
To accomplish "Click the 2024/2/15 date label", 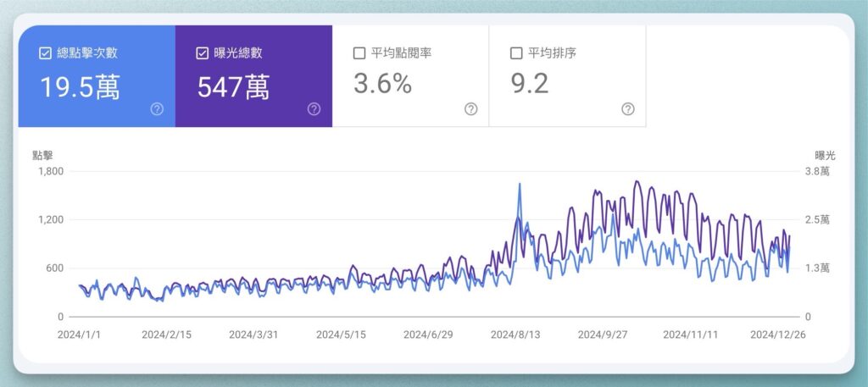I will pos(167,335).
